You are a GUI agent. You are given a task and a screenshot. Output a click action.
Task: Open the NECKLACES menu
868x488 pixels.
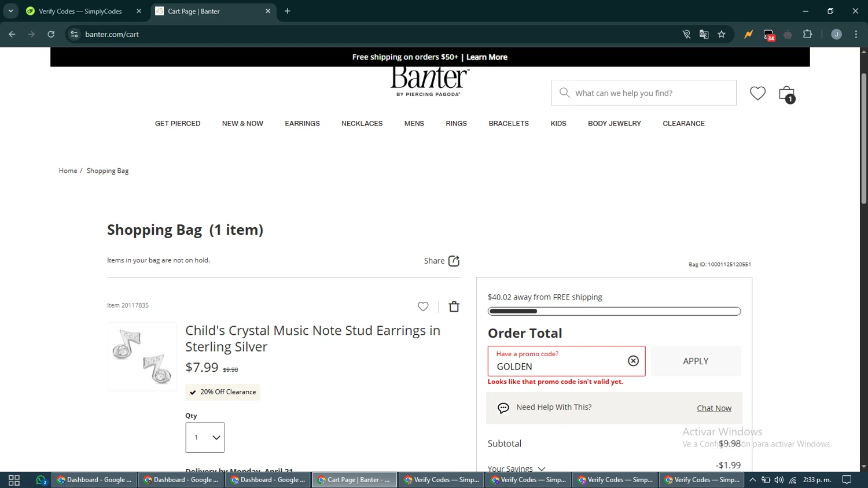click(362, 124)
